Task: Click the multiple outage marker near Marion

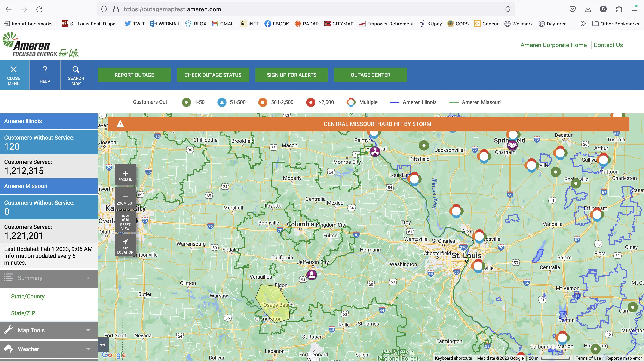Action: (x=562, y=338)
